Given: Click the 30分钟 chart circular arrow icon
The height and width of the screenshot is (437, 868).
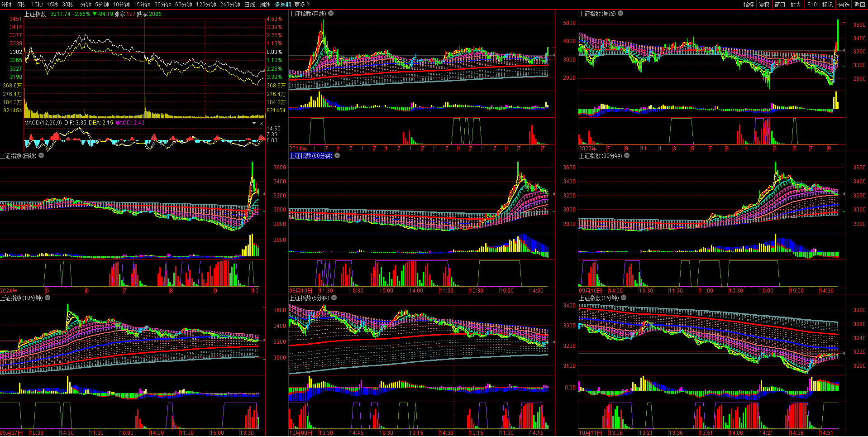Looking at the screenshot, I should (x=627, y=156).
